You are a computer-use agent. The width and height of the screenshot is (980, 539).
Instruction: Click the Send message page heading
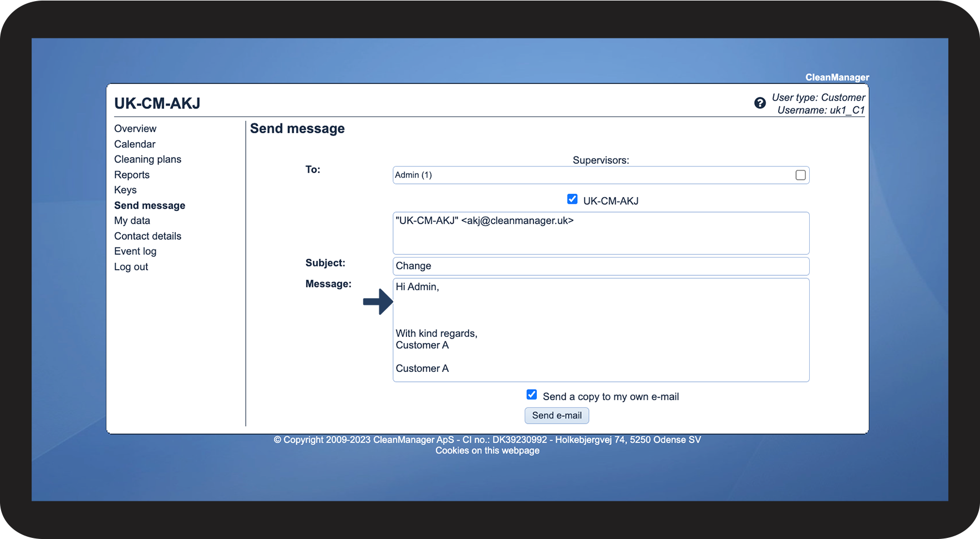pos(297,129)
